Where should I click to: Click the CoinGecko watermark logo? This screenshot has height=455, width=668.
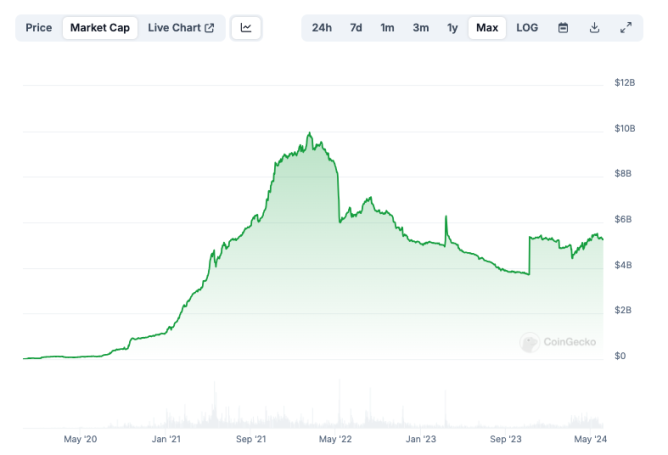click(530, 342)
